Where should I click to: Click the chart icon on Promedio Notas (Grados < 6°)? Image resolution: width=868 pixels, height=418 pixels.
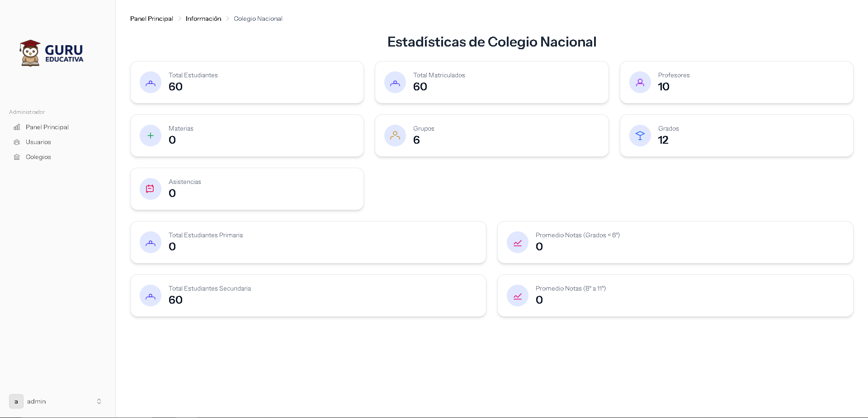pos(518,242)
